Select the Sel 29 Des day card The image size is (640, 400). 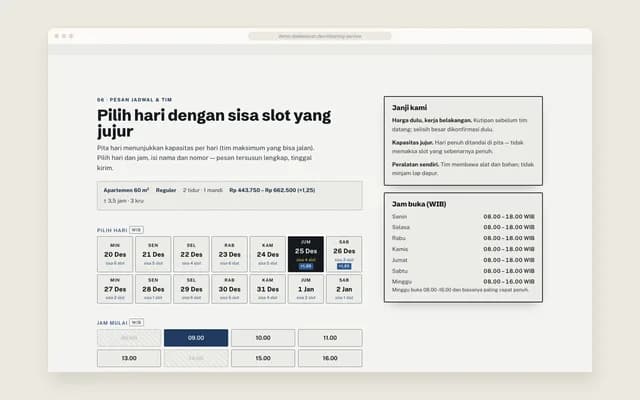tap(191, 289)
